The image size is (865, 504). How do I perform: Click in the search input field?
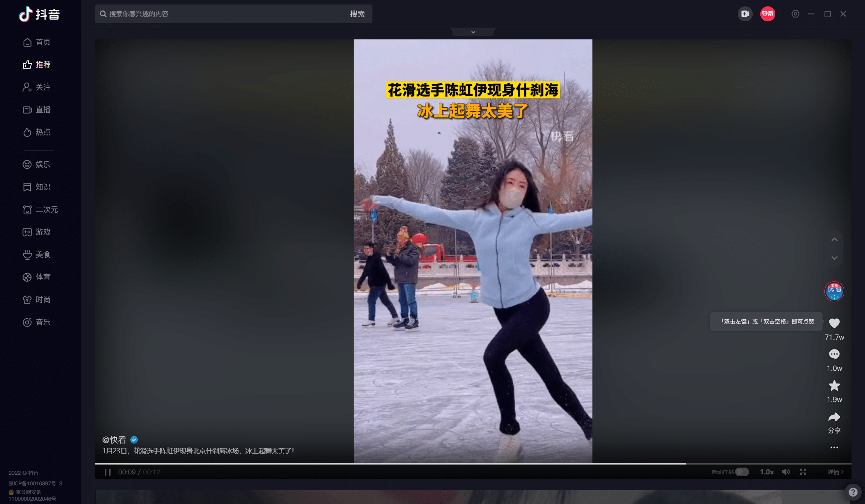coord(225,14)
